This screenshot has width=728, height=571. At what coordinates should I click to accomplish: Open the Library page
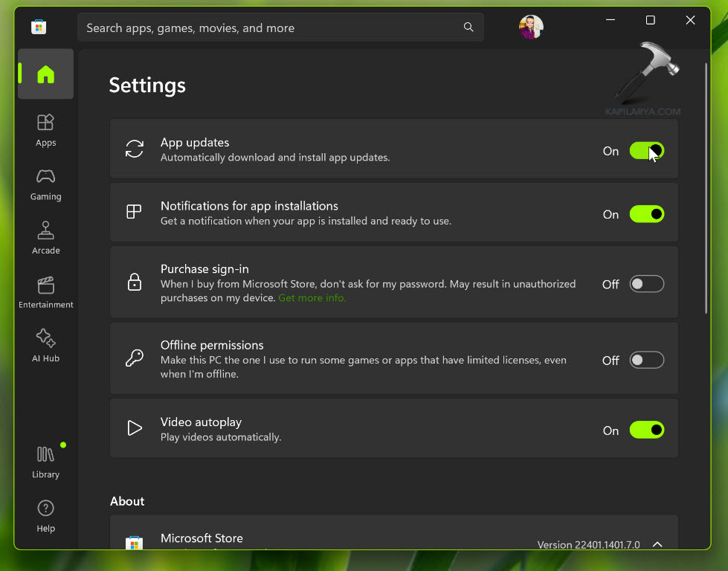pyautogui.click(x=45, y=462)
